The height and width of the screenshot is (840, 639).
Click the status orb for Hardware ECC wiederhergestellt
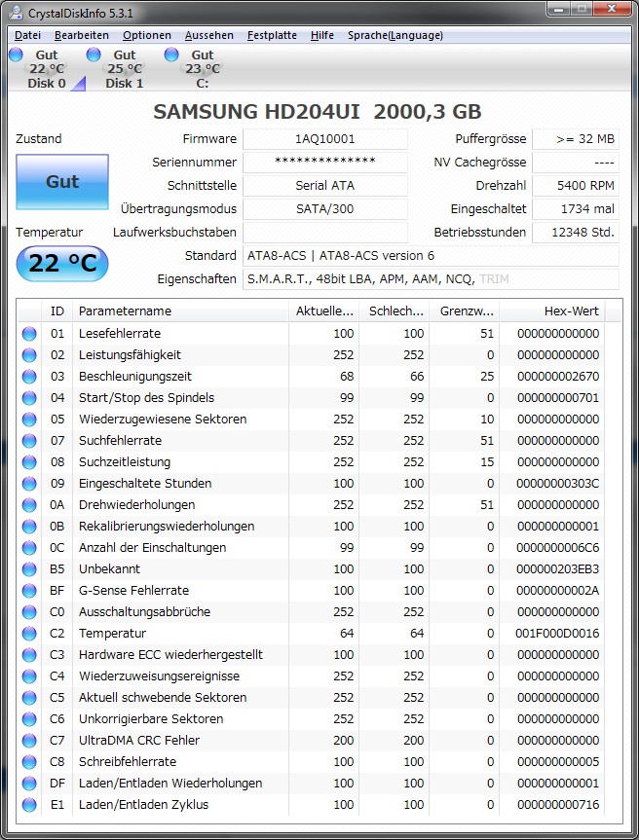pos(29,655)
